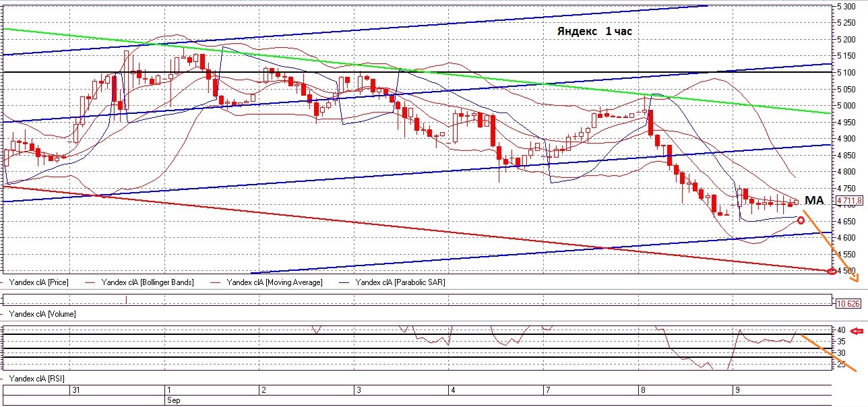Click the Yandex clA [Parabolic SAR] legend entry

coord(400,282)
